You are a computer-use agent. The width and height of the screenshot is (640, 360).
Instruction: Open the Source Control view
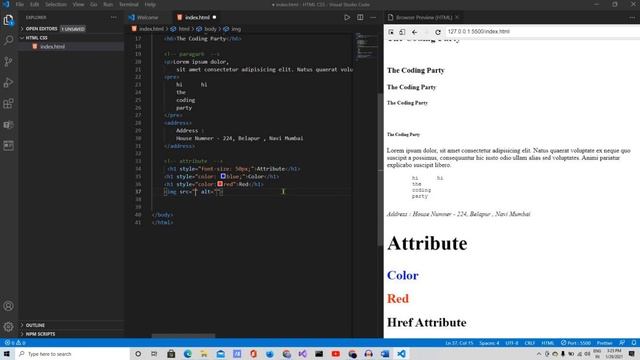[x=9, y=62]
